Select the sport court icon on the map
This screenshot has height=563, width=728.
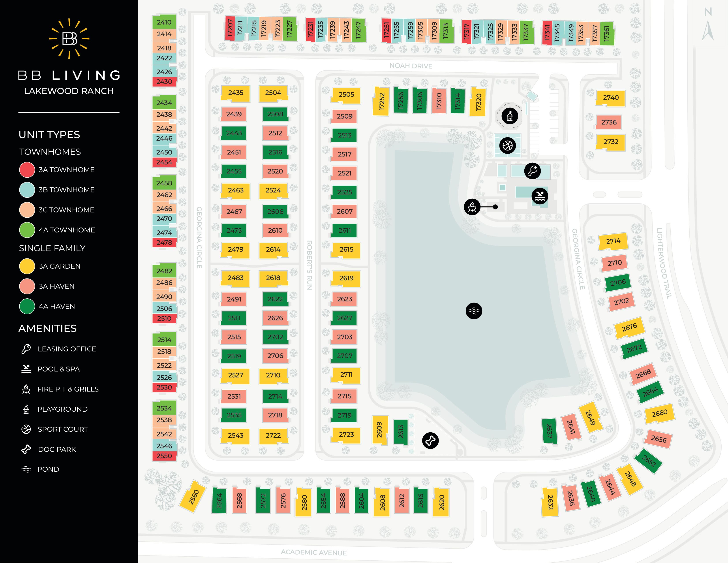pyautogui.click(x=508, y=146)
